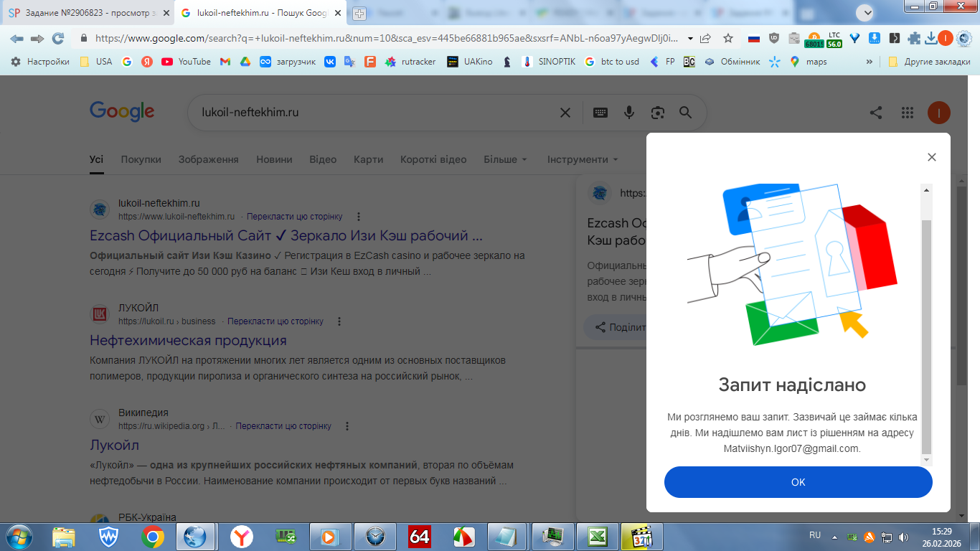Open the volume control in the tray
The image size is (980, 551).
click(903, 537)
